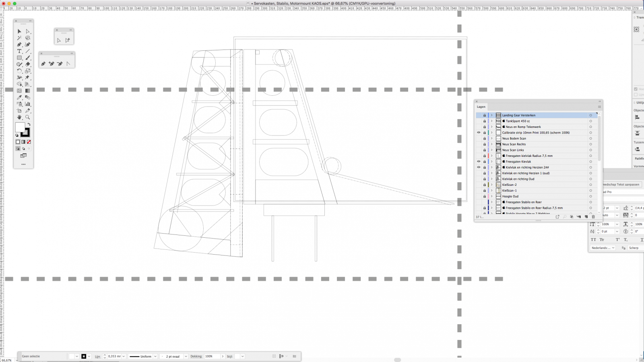Select the Gradient tool
The height and width of the screenshot is (362, 644).
point(28,90)
